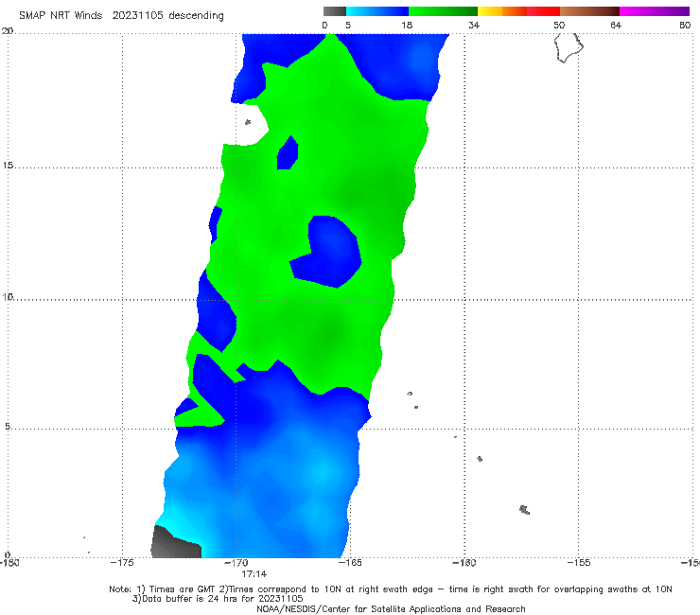Image resolution: width=700 pixels, height=615 pixels.
Task: Click the longitude label '-155'
Action: pyautogui.click(x=579, y=562)
